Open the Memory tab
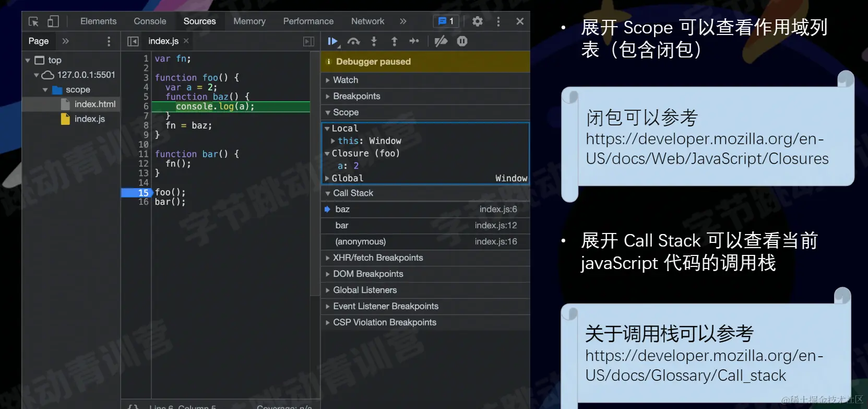The height and width of the screenshot is (409, 868). coord(249,21)
